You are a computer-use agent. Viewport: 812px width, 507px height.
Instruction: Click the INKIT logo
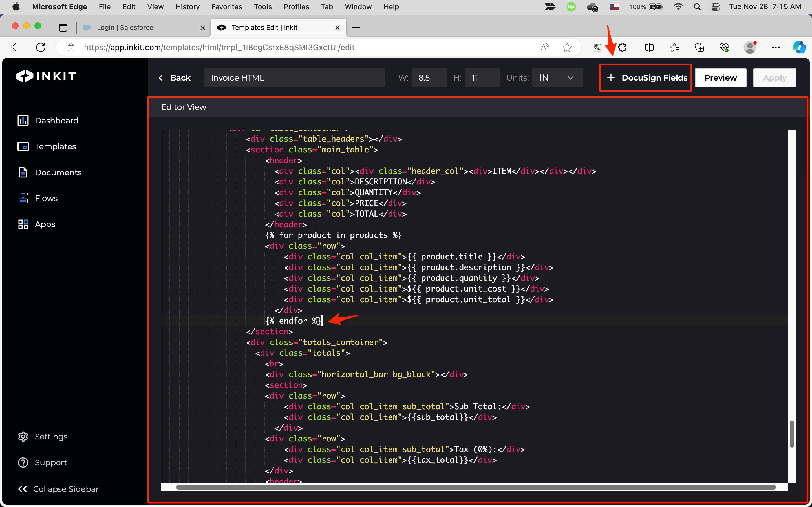[x=46, y=76]
